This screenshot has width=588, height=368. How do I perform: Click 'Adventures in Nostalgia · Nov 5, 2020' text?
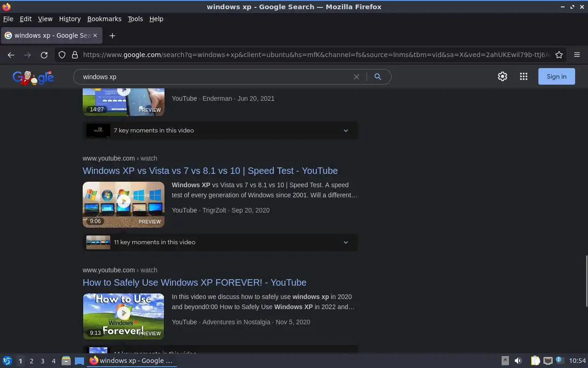pyautogui.click(x=256, y=322)
